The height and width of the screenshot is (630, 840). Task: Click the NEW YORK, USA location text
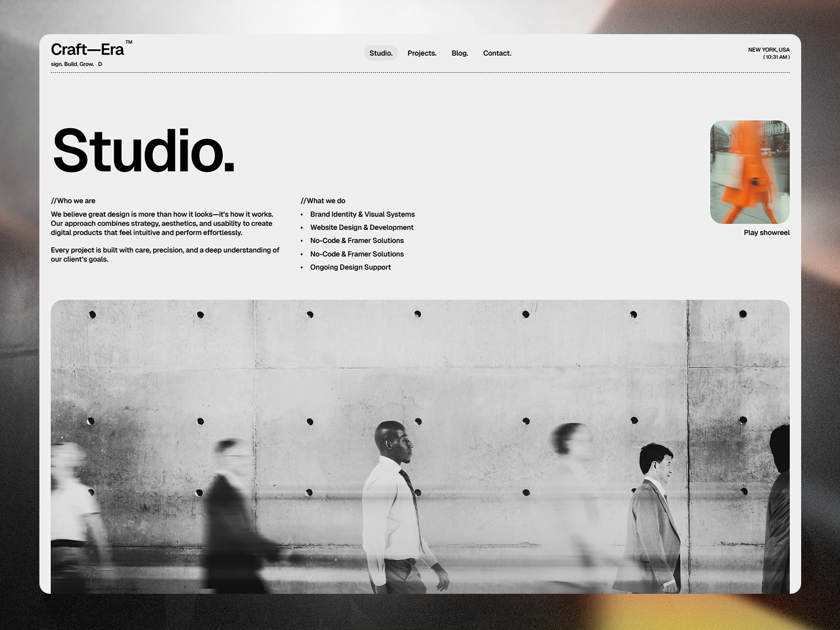[x=768, y=50]
